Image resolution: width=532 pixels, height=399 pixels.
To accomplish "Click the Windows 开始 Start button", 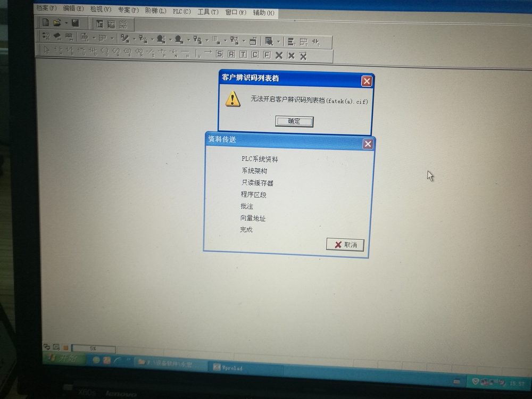I will tap(64, 359).
